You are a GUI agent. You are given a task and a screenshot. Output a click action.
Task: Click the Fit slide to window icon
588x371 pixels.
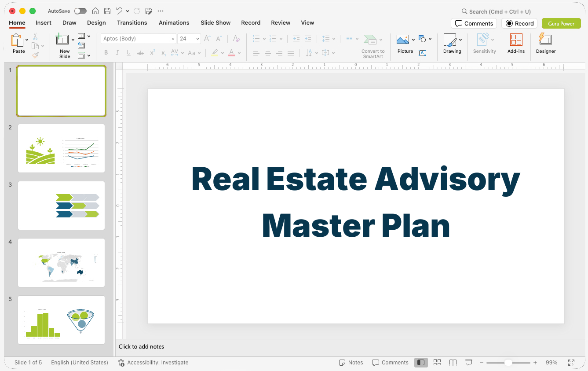tap(571, 363)
